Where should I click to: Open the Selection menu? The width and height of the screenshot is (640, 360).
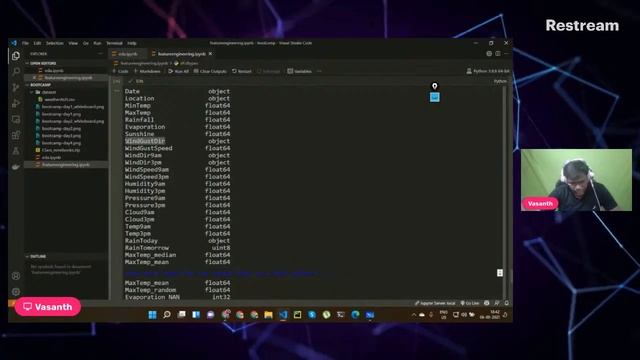pyautogui.click(x=55, y=43)
